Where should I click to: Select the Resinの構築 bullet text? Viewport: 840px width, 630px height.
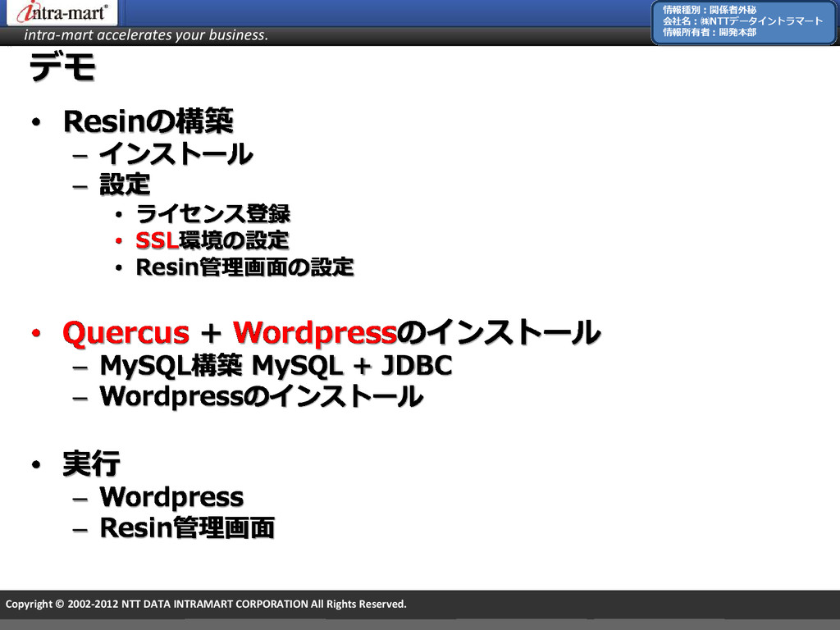click(148, 121)
